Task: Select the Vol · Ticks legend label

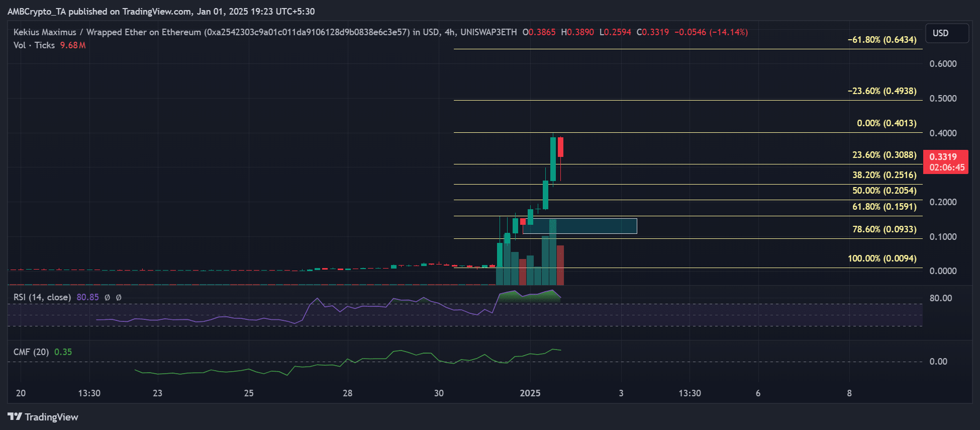Action: pos(34,45)
